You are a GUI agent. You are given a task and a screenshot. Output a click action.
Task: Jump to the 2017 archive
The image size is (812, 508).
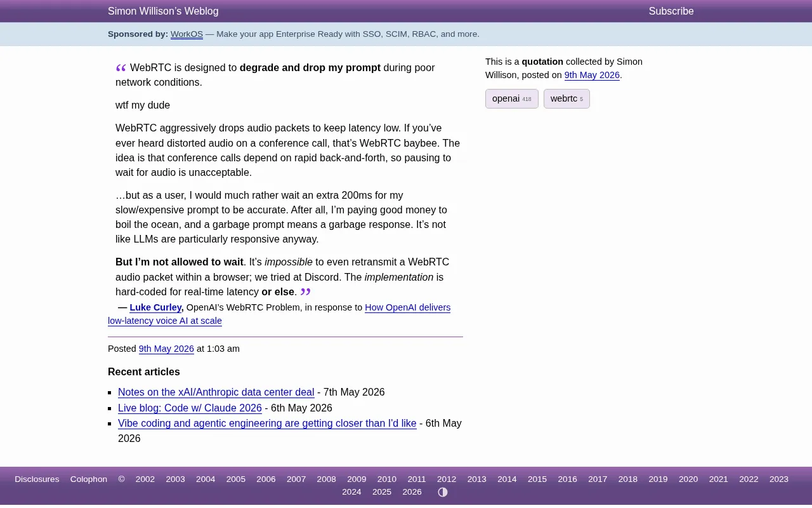(x=598, y=479)
